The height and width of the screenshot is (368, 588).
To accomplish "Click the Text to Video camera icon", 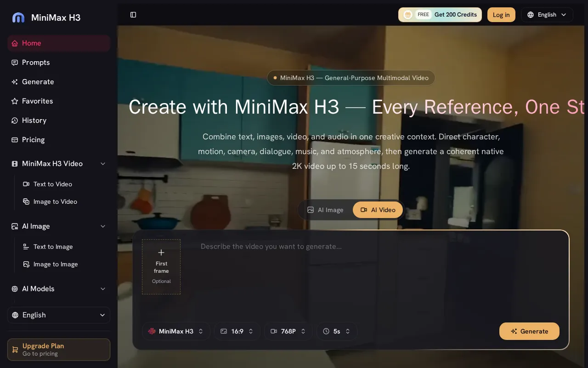I will click(26, 184).
